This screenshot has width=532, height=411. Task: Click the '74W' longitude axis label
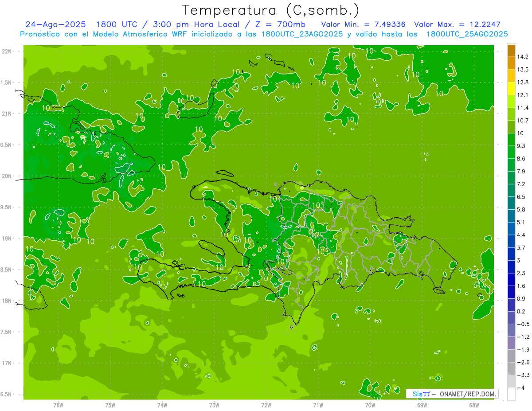(162, 405)
